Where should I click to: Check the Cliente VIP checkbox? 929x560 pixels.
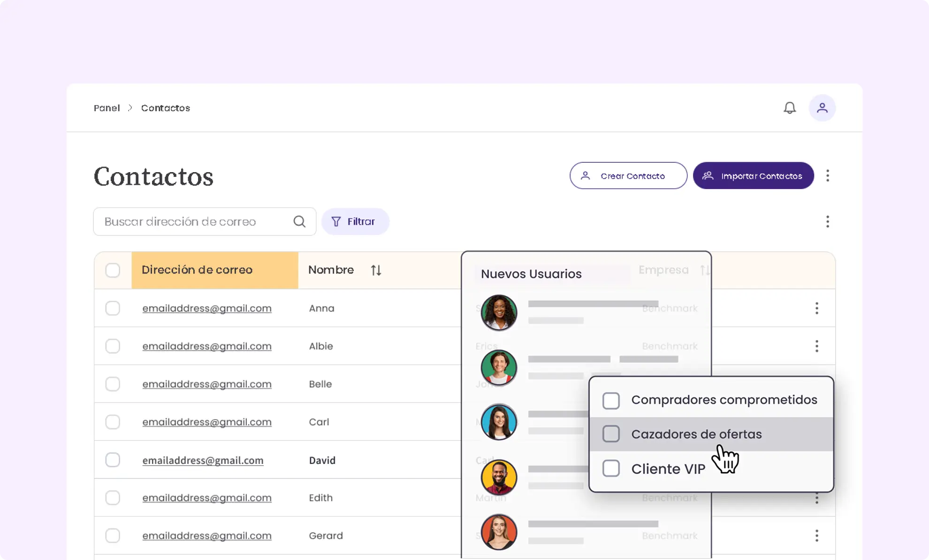[611, 468]
